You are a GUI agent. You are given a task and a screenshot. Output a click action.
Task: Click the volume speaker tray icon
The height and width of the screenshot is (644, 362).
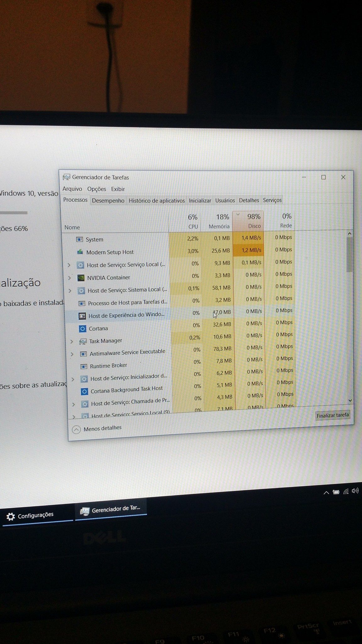355,491
